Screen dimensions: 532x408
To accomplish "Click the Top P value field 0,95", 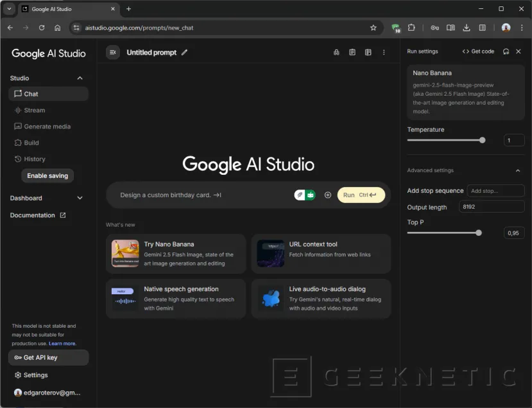I will (513, 233).
